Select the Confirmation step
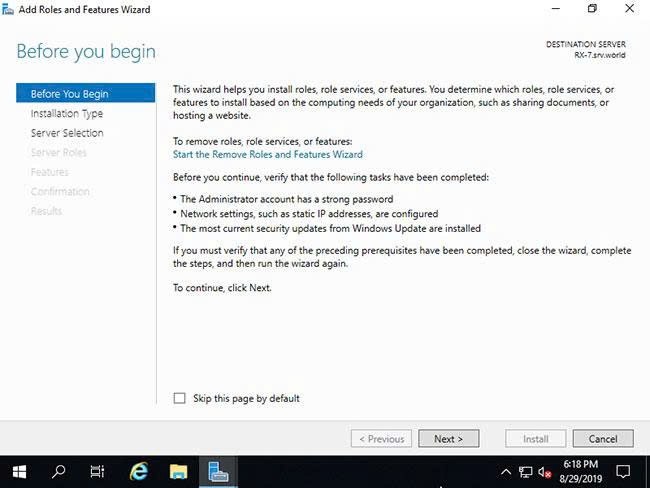 click(x=60, y=191)
